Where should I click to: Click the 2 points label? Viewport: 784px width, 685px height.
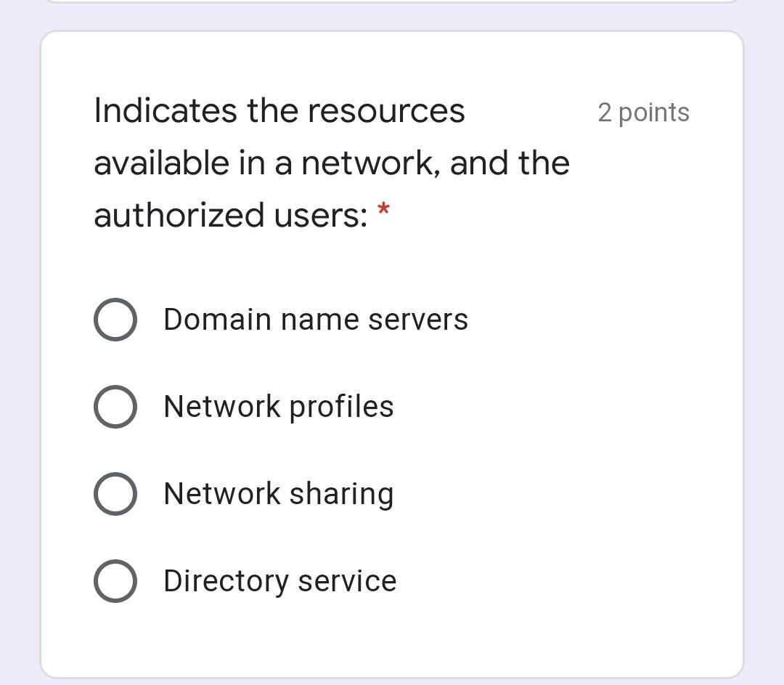click(643, 112)
